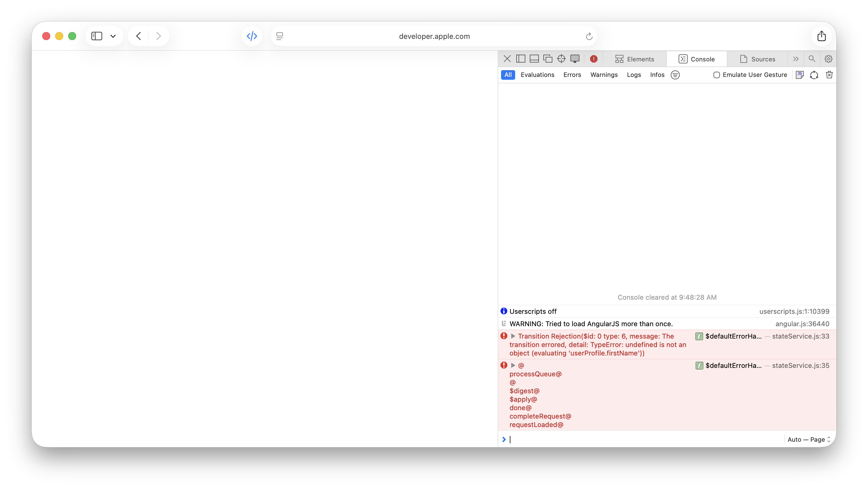The width and height of the screenshot is (868, 489).
Task: Filter console by Warnings
Action: pyautogui.click(x=604, y=75)
